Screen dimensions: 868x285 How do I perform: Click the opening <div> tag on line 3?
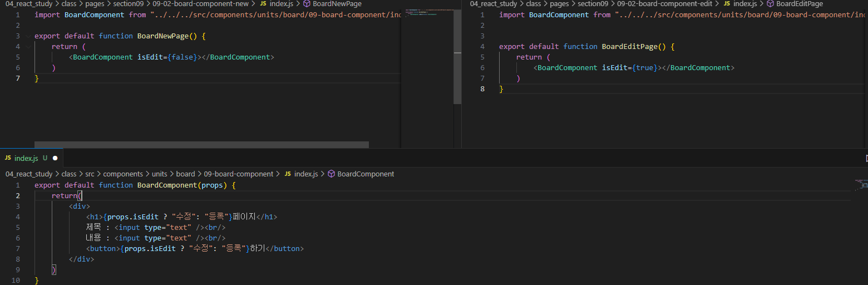(x=80, y=207)
